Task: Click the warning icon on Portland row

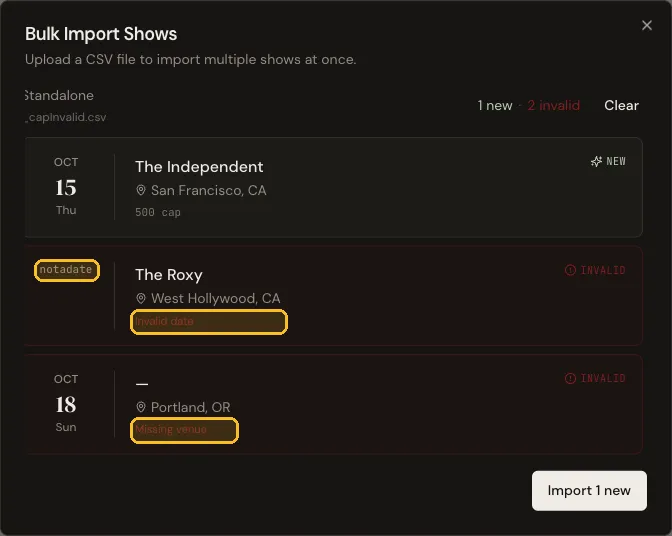Action: click(x=570, y=378)
